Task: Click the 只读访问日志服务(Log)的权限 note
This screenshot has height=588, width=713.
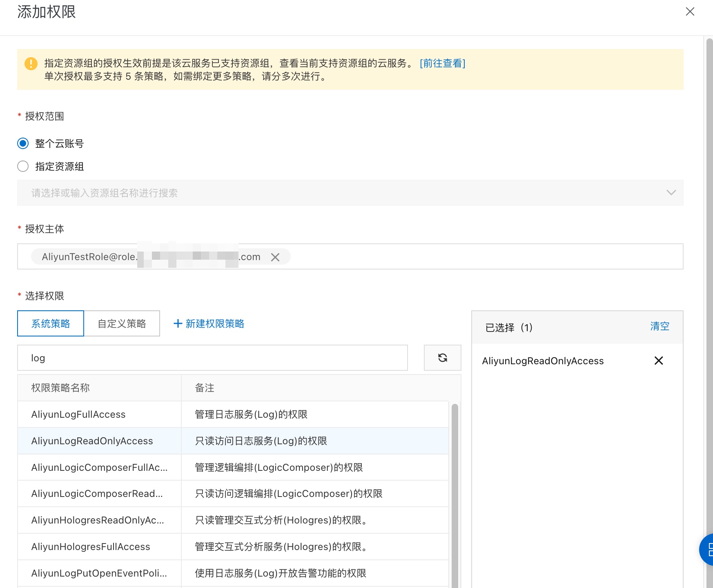Action: click(261, 441)
